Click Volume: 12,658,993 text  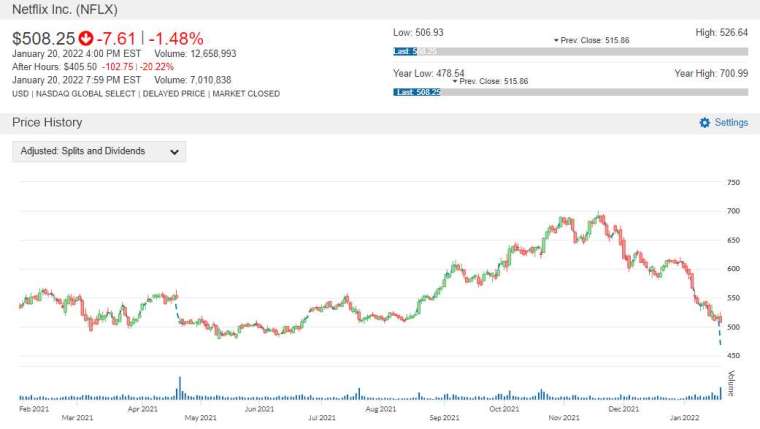click(x=195, y=54)
